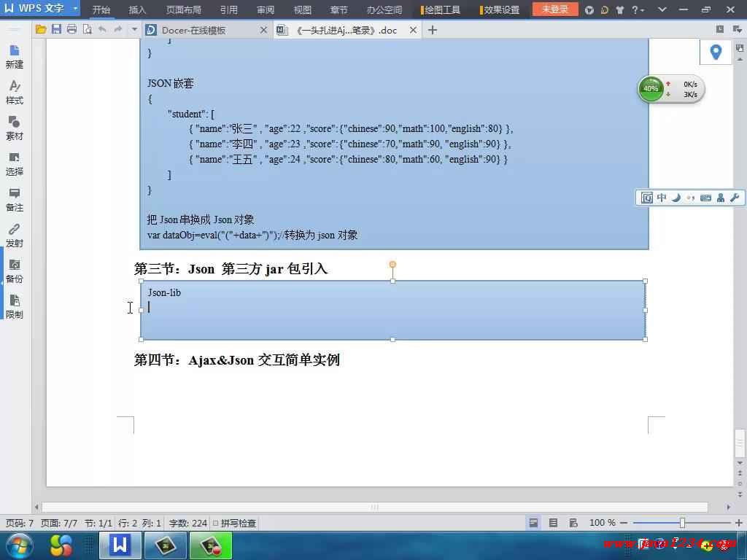
Task: Switch to the Docer-在线模板 document tab
Action: click(x=193, y=30)
